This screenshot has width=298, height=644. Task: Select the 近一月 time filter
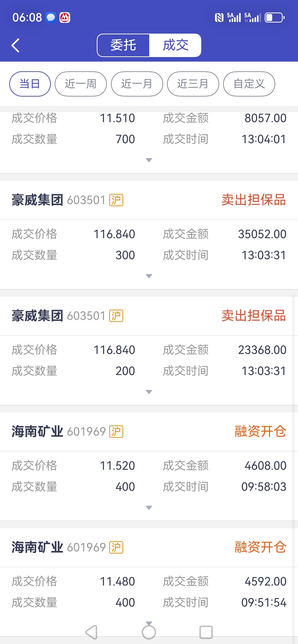(137, 84)
